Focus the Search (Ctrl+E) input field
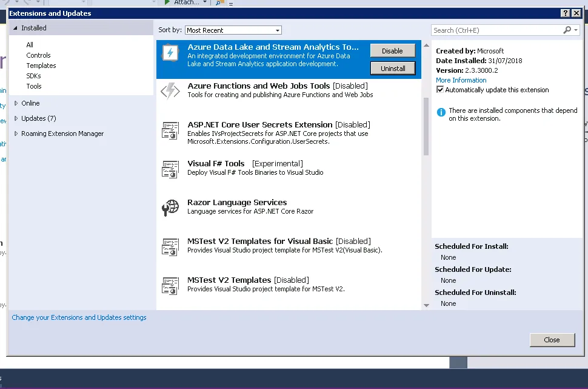Viewport: 588px width, 389px height. [x=497, y=30]
